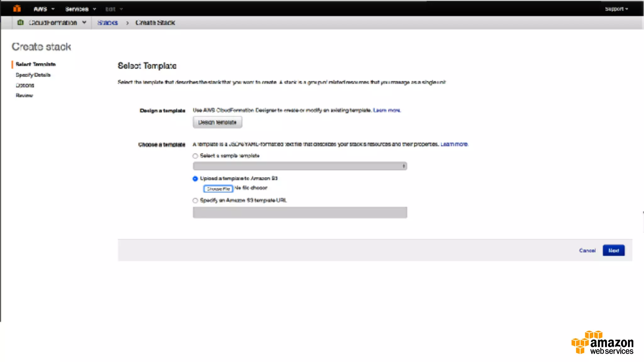Open the sample template combo box
The width and height of the screenshot is (644, 362).
click(x=300, y=166)
